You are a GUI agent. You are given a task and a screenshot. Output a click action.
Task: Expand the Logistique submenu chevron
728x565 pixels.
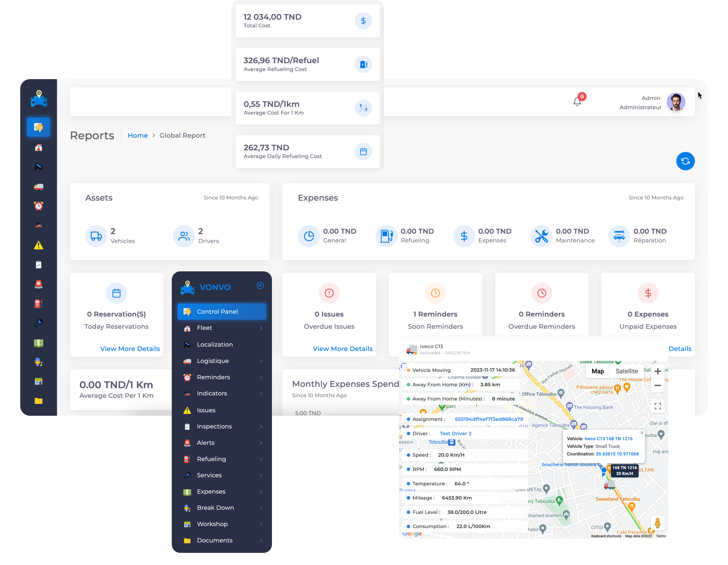click(x=261, y=361)
